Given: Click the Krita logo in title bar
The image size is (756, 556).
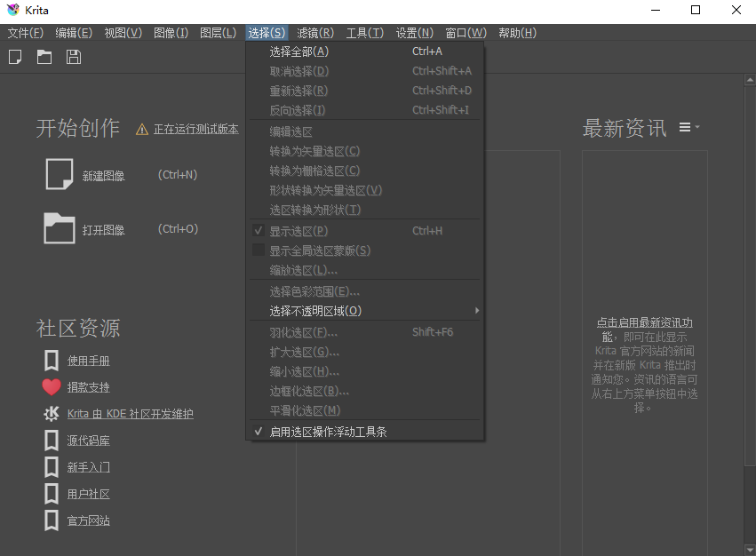Looking at the screenshot, I should 13,10.
